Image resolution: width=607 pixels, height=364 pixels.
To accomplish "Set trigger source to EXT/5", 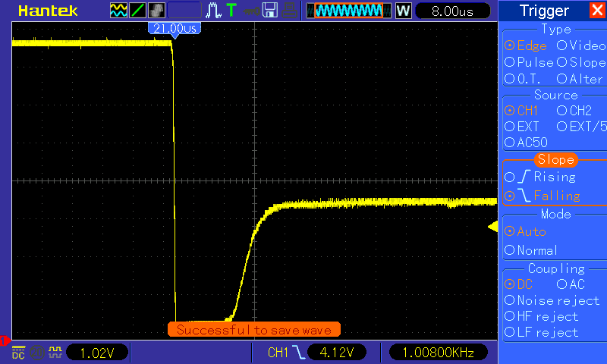I will (x=581, y=127).
